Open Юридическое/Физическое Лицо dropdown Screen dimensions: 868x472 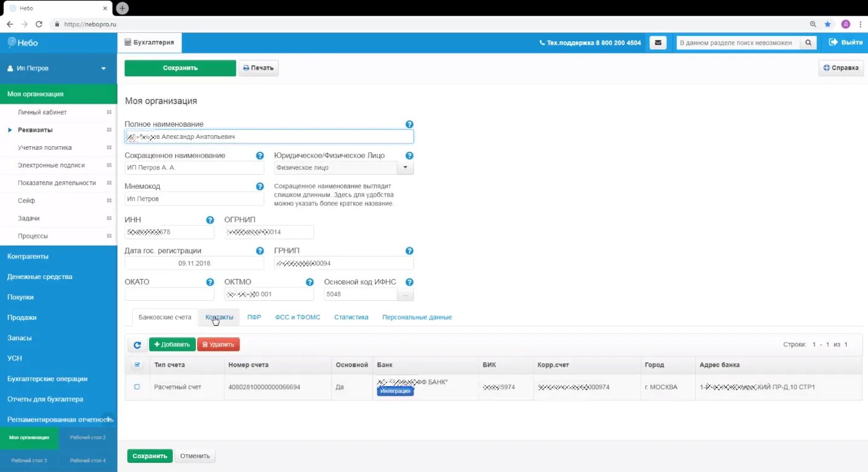click(x=405, y=167)
